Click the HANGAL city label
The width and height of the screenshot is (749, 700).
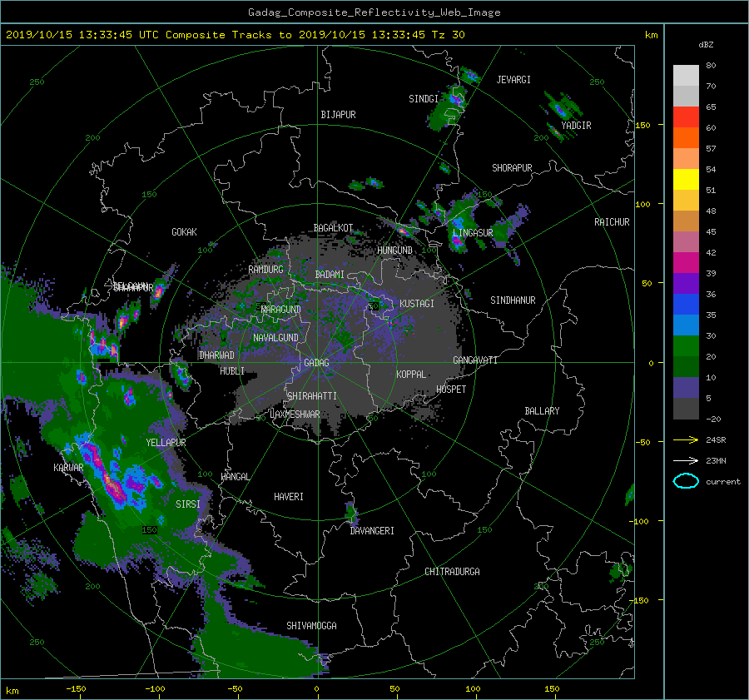(236, 477)
